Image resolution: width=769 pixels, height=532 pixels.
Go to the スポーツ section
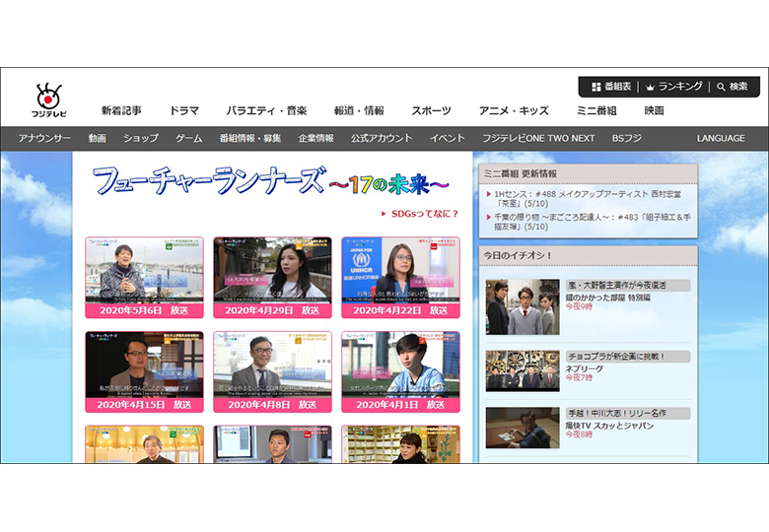click(431, 111)
